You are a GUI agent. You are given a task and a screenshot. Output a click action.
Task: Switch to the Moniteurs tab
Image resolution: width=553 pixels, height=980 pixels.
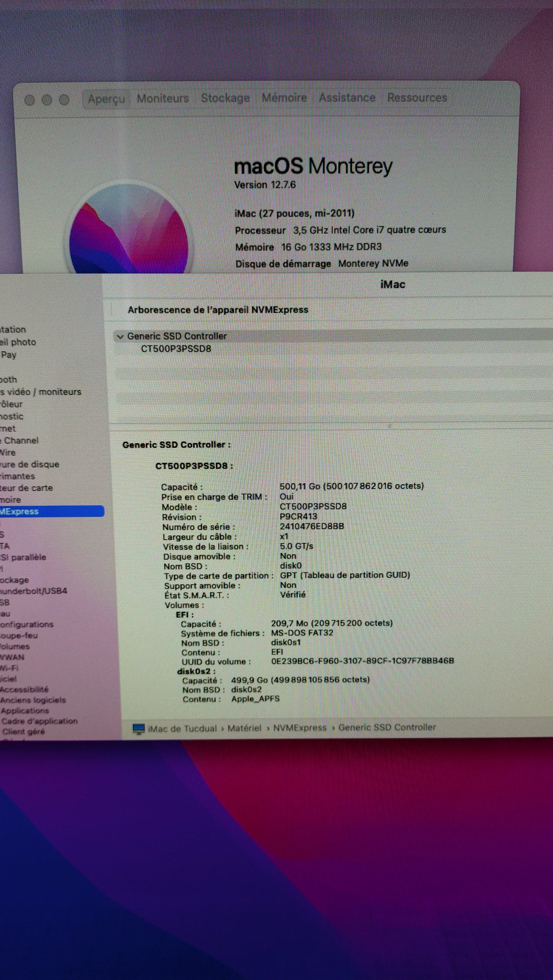click(163, 98)
